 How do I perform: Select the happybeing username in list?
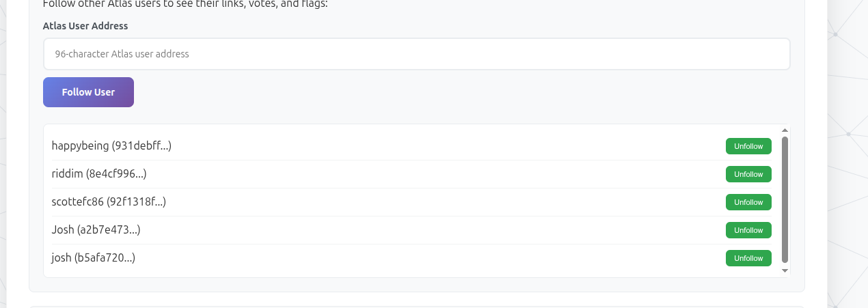81,145
